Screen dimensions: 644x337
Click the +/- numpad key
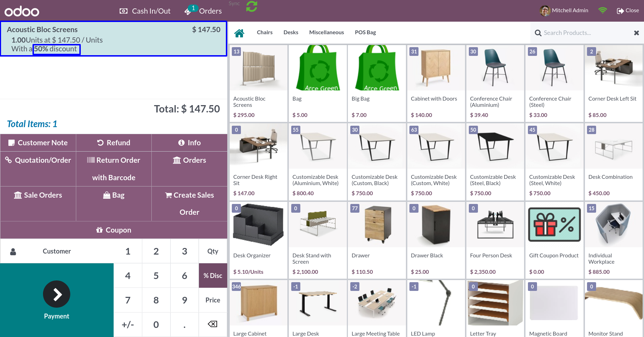[x=128, y=324]
